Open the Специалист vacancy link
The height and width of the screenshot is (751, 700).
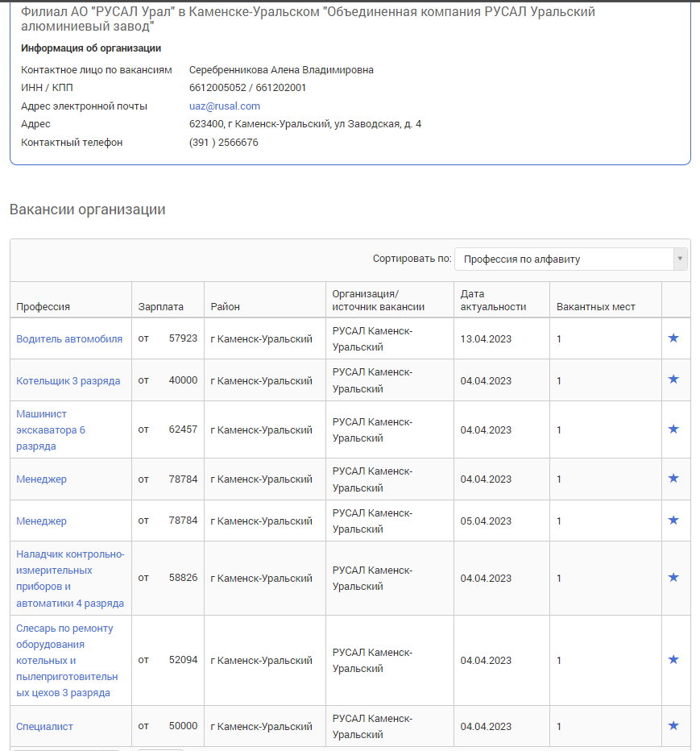tap(44, 727)
